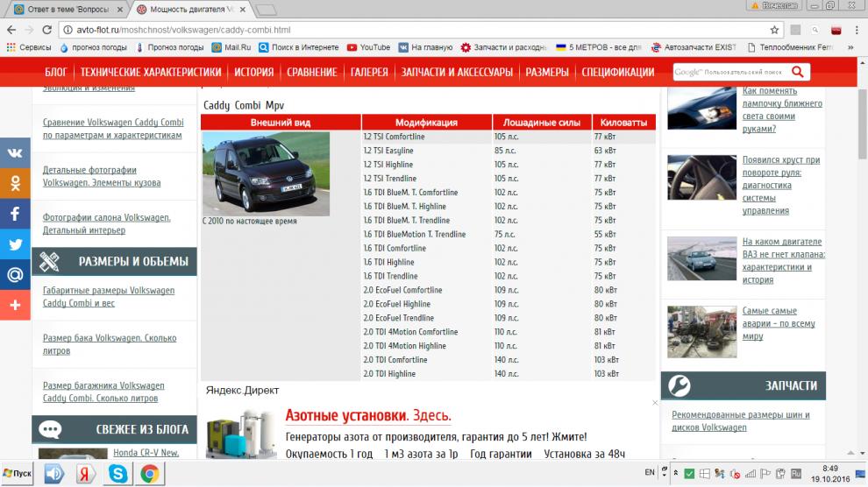Open ГАЛЕРЕЯ menu item
Screen dimensions: 868x487
(x=368, y=73)
